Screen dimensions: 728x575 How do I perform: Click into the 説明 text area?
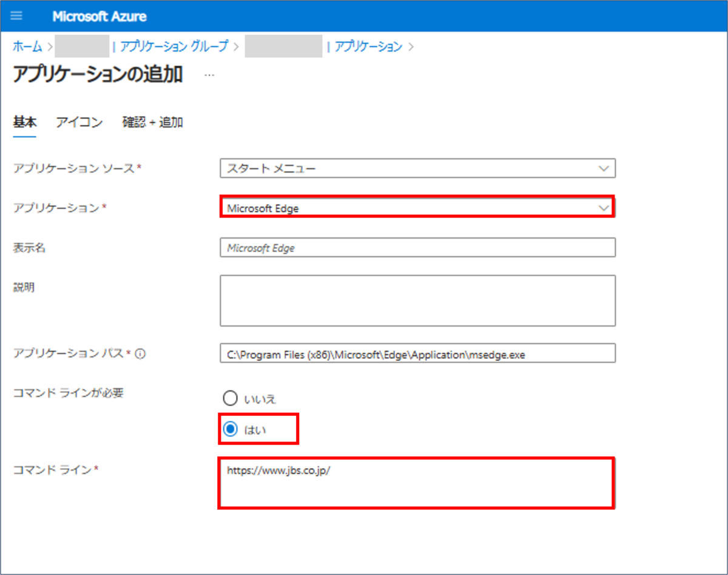pos(417,301)
